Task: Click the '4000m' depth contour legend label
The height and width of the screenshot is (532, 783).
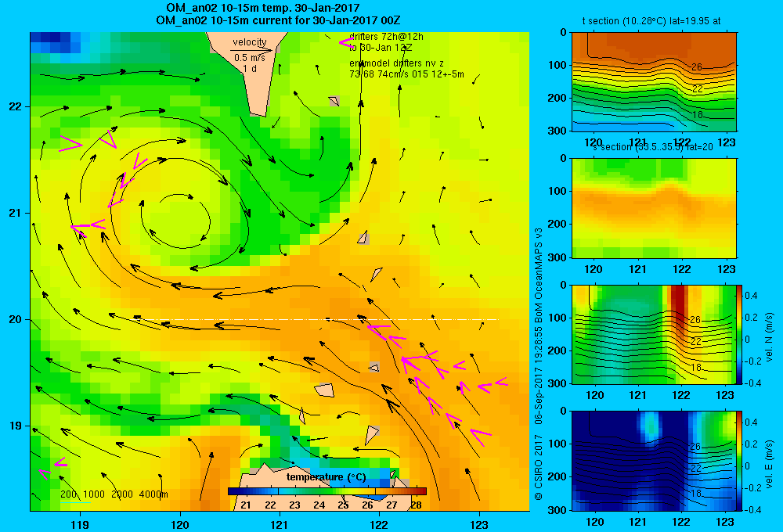Action: tap(153, 494)
